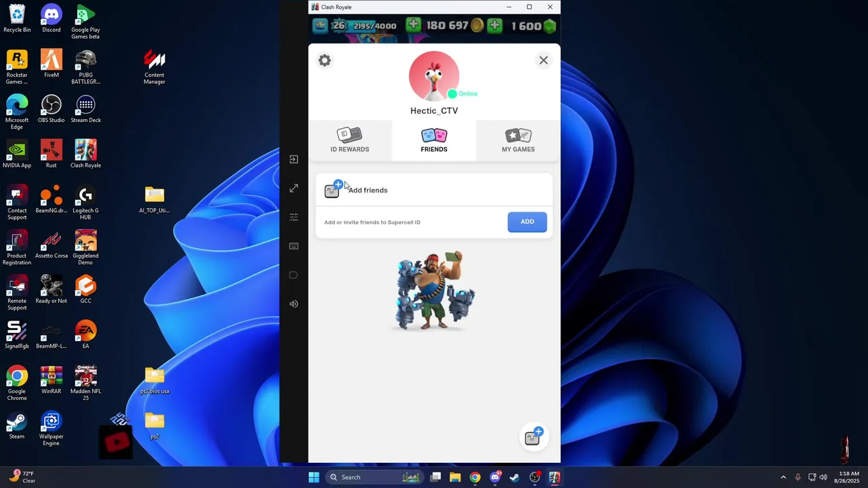Click the keyboard icon in sidebar
The image size is (868, 488).
tap(294, 246)
